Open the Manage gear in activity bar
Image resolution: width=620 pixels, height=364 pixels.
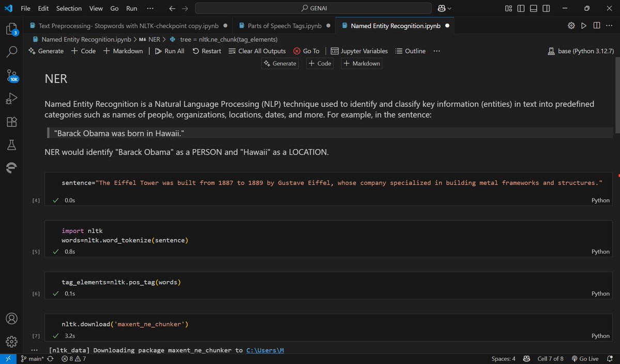click(12, 341)
